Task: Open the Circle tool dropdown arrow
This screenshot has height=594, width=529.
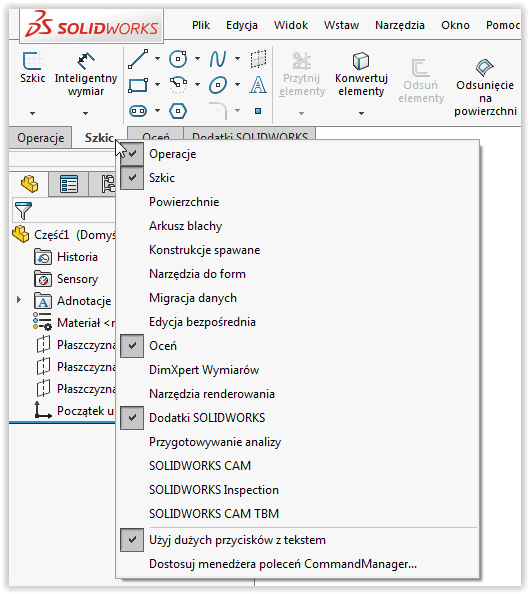Action: (197, 59)
